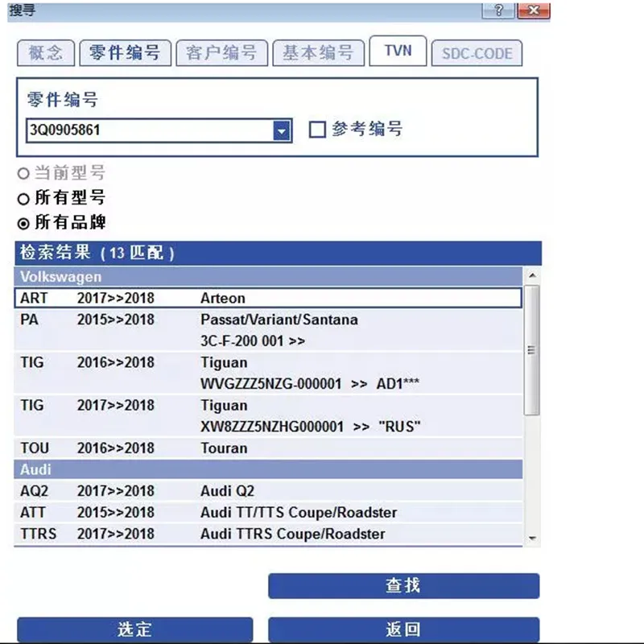This screenshot has width=644, height=644.
Task: Select the Tiguan row marked "RUS"
Action: (268, 415)
